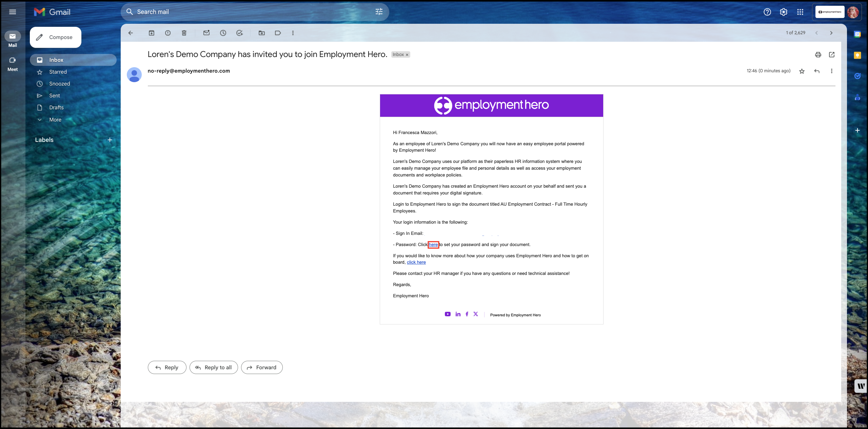This screenshot has height=429, width=868.
Task: Open the three-dot message options menu
Action: point(831,71)
